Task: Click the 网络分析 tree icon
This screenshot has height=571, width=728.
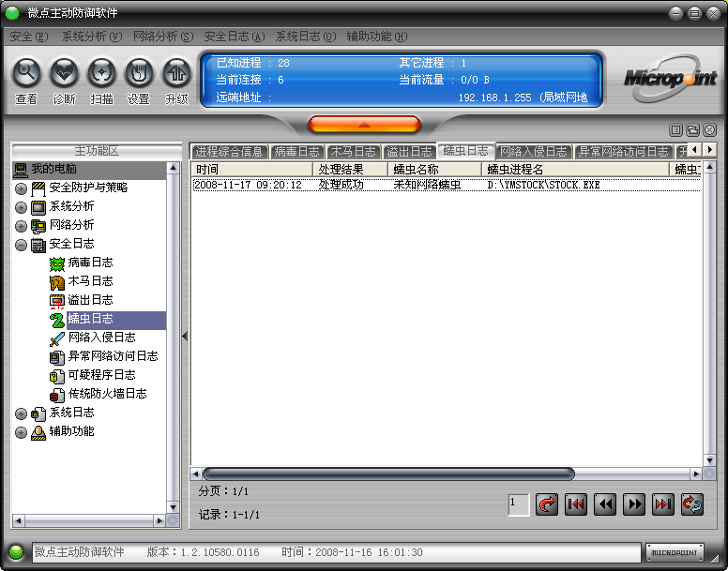Action: 38,226
